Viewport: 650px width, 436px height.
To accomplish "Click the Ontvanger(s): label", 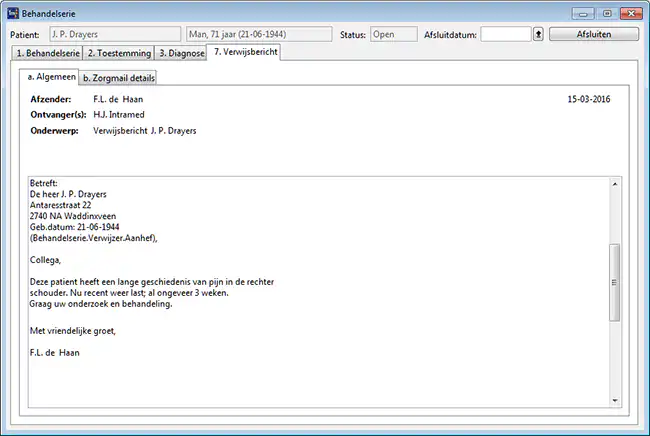I will point(58,115).
